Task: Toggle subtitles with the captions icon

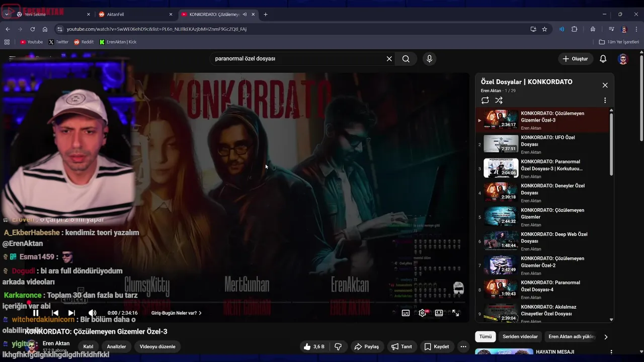Action: [406, 313]
